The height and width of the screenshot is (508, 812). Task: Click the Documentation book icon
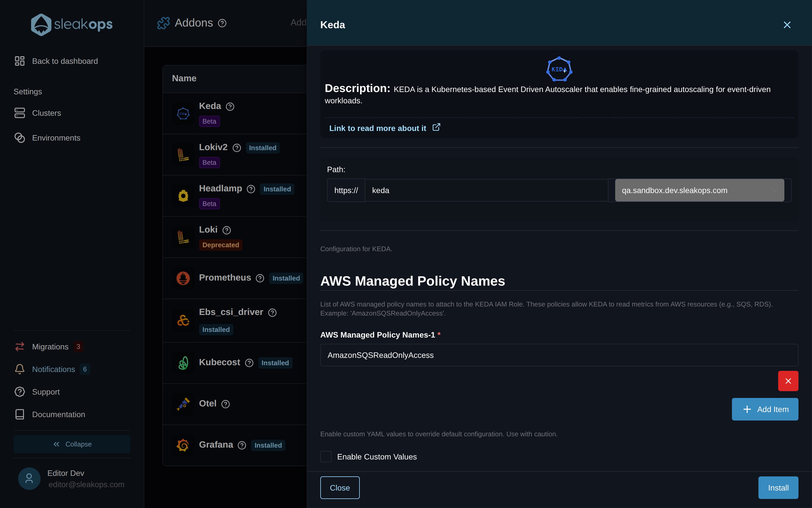[x=20, y=414]
